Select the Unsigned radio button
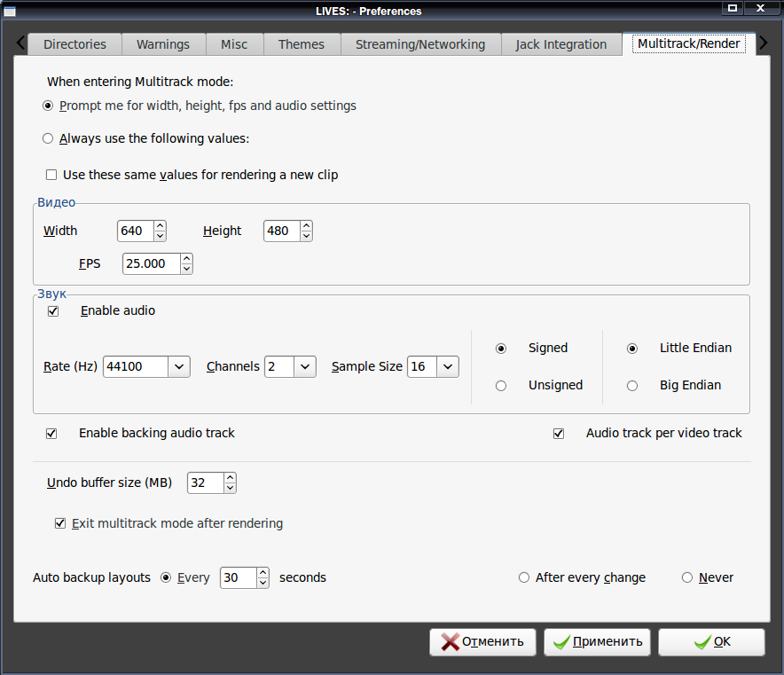Image resolution: width=784 pixels, height=675 pixels. point(501,386)
